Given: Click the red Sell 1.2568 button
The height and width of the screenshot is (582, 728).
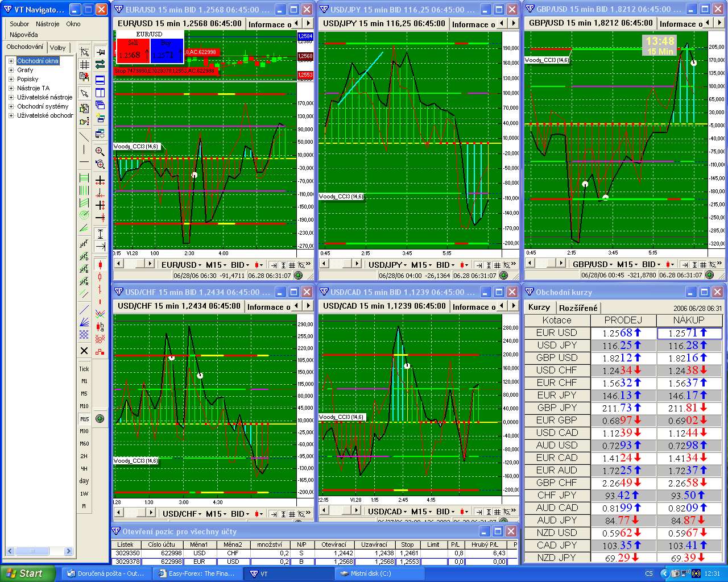Looking at the screenshot, I should coord(133,50).
